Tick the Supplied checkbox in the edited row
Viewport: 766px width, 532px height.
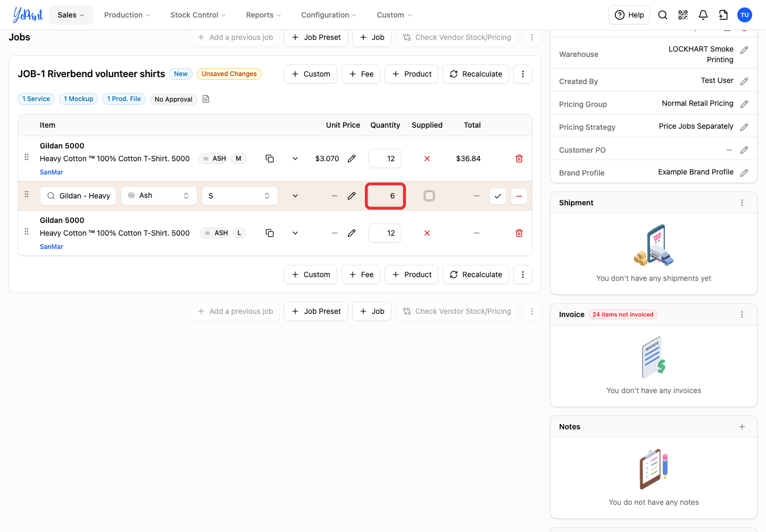coord(429,196)
